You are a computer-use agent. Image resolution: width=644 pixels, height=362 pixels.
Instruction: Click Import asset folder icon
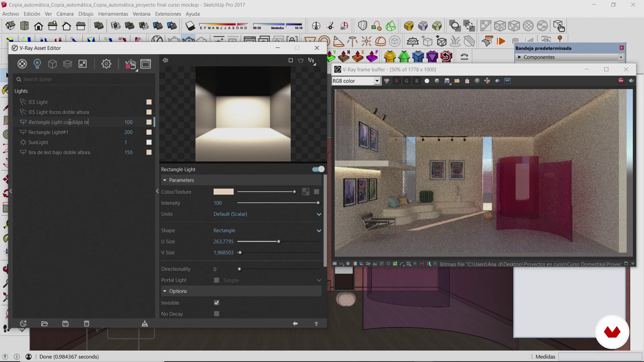pyautogui.click(x=44, y=324)
